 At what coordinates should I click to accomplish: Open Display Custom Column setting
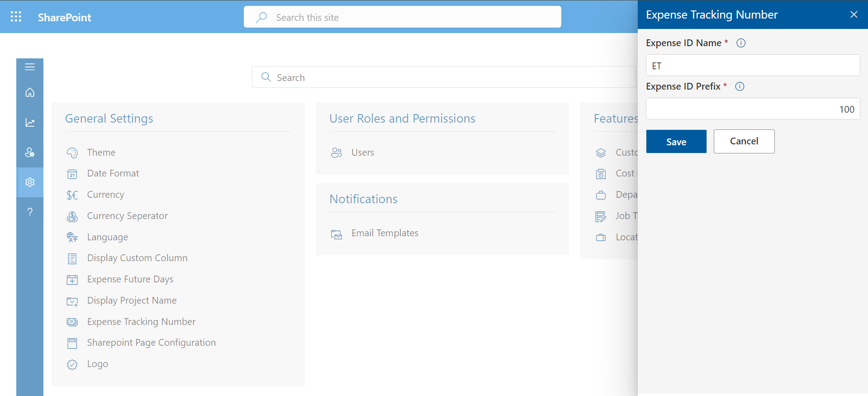click(138, 258)
